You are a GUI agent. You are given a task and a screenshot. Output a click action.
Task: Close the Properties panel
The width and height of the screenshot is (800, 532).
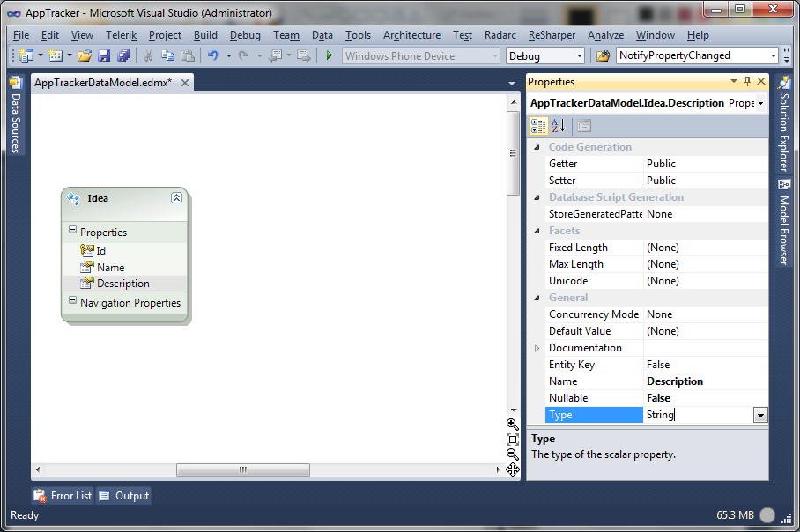click(x=761, y=81)
